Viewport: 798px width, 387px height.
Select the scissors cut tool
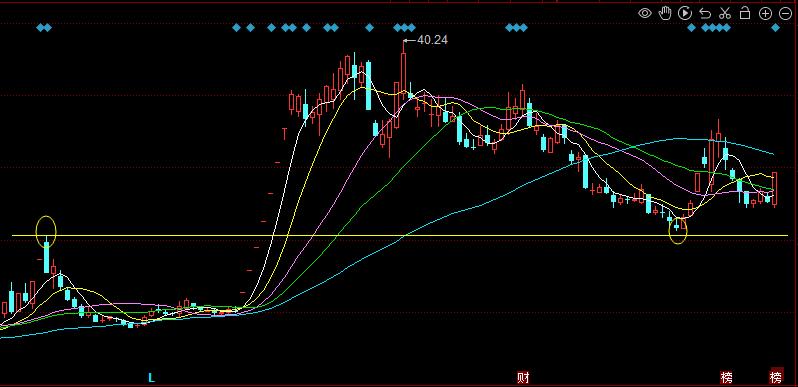click(725, 13)
